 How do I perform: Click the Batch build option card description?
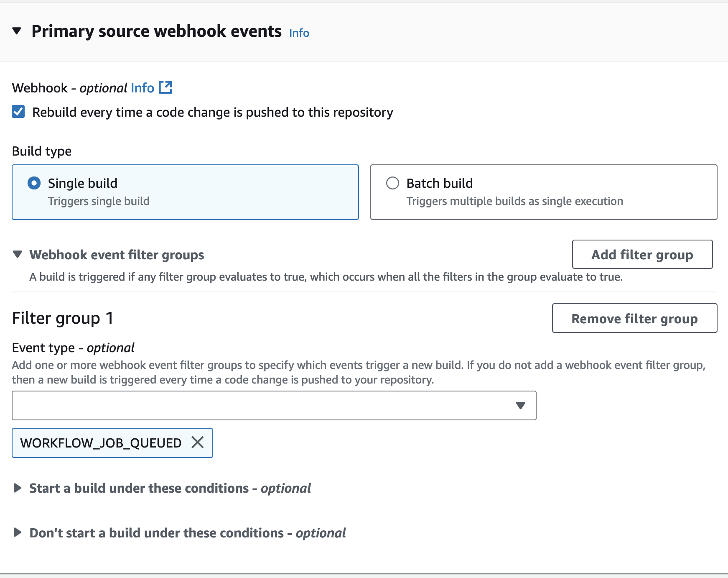514,201
